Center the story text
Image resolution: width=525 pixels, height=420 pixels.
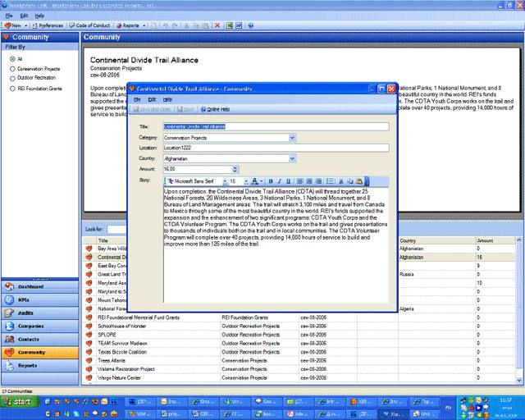309,181
